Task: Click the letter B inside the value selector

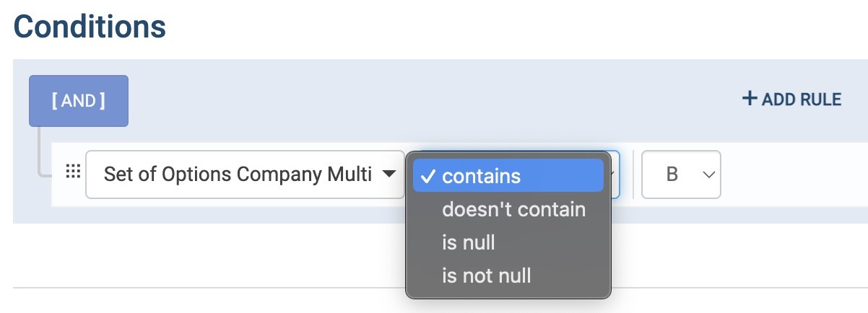Action: click(x=672, y=175)
